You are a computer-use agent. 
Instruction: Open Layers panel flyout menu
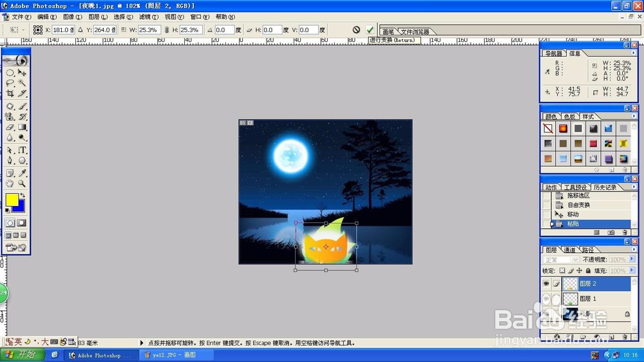(x=634, y=250)
